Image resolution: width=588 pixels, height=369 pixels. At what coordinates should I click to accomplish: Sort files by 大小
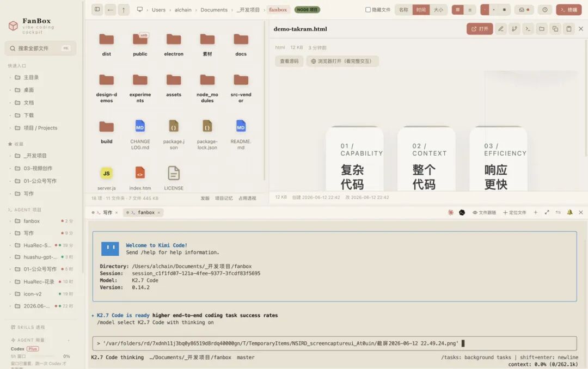[x=438, y=10]
